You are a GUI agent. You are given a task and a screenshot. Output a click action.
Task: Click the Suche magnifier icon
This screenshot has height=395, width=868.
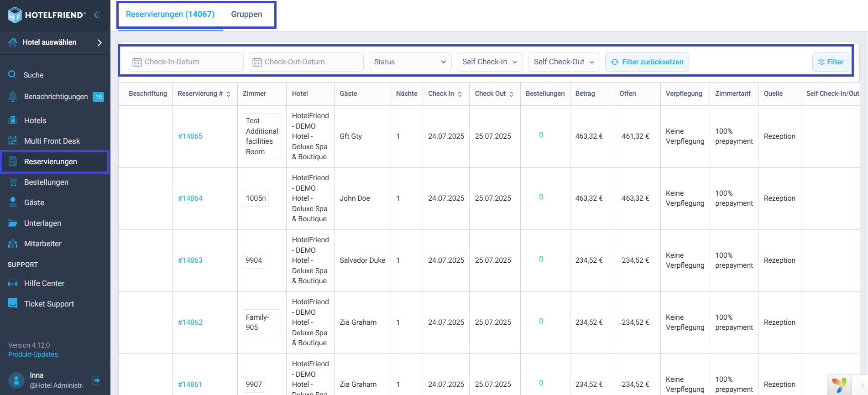13,74
